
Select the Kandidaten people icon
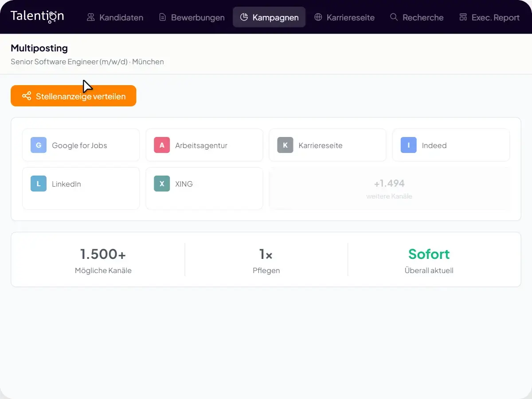(91, 17)
